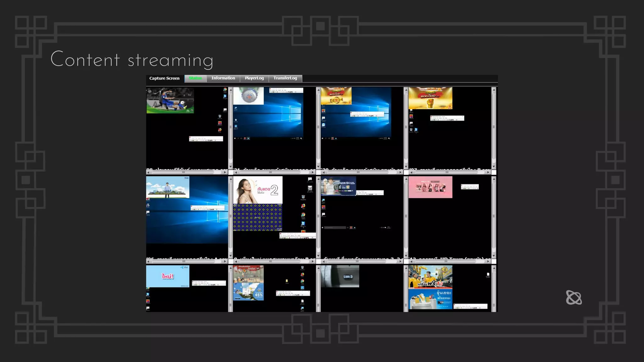Click down arrow of football panel scrollbar
The height and width of the screenshot is (362, 644).
(230, 167)
